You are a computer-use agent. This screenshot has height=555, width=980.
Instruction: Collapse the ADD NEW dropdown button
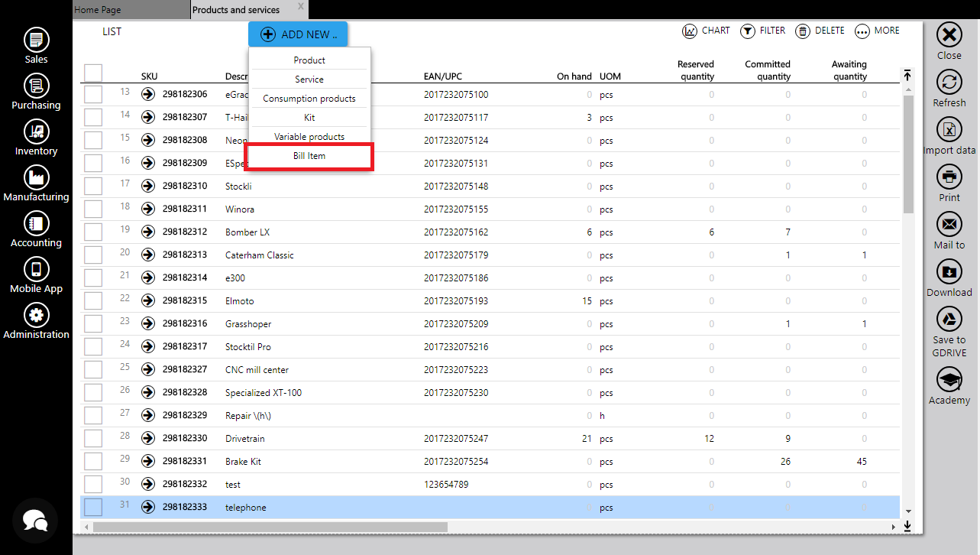click(x=298, y=34)
